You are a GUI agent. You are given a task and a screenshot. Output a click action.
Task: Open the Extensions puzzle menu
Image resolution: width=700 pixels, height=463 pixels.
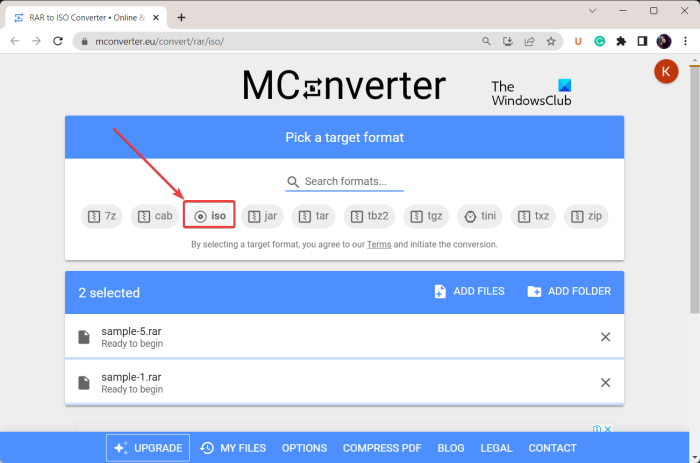point(621,42)
